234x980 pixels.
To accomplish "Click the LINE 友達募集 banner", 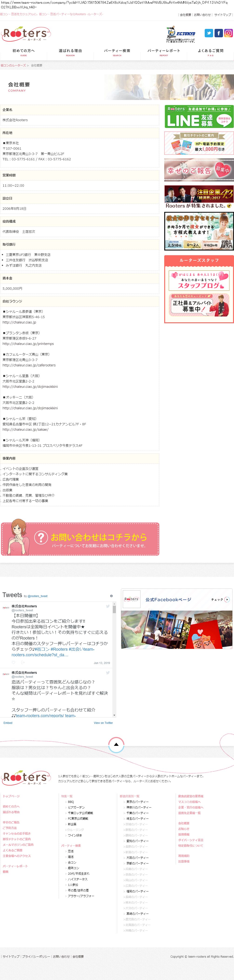I will 199,117.
